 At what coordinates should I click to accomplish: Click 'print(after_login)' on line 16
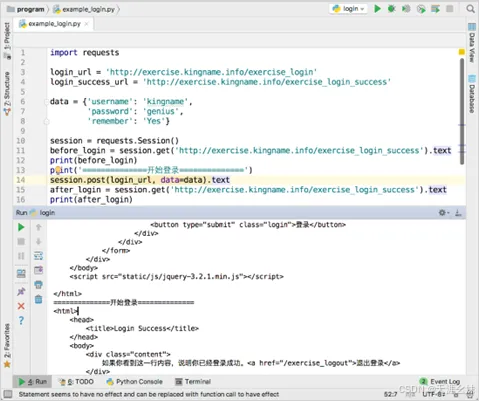tap(91, 200)
